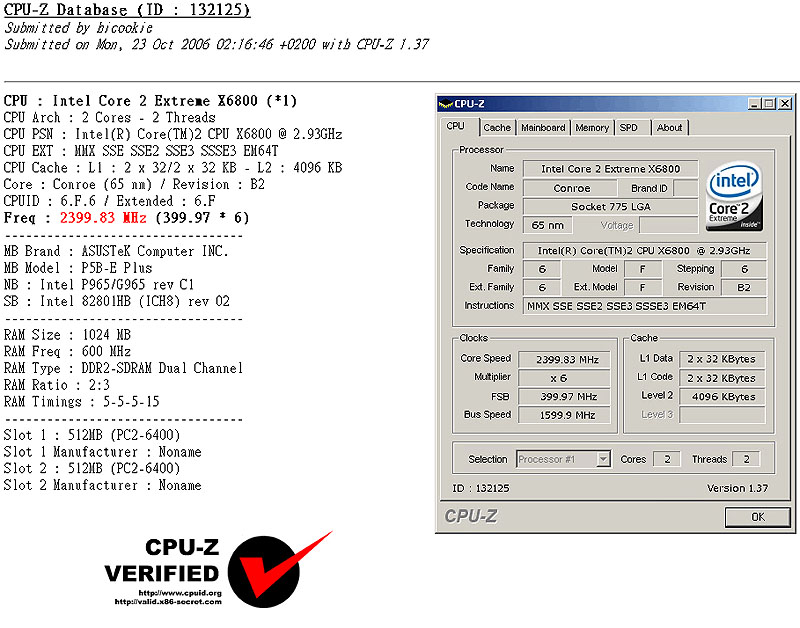Click the 'CPU Arch : 2 Cores - 2 Threads' line
Viewport: 800px width, 628px height.
click(110, 117)
